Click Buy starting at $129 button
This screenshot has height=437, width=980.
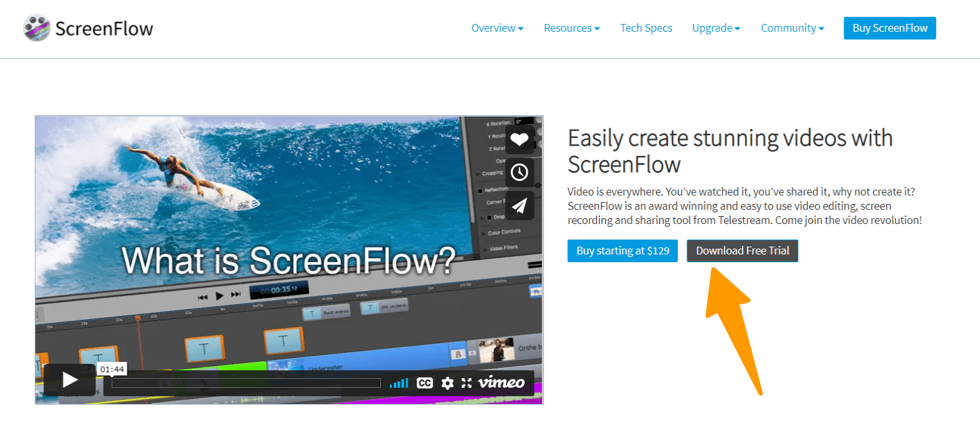click(x=622, y=251)
